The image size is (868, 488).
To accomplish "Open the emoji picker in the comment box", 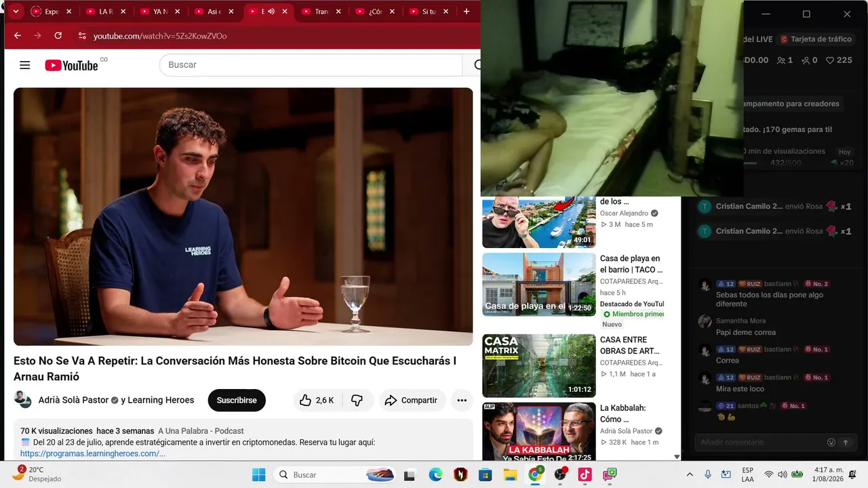I will pyautogui.click(x=831, y=443).
